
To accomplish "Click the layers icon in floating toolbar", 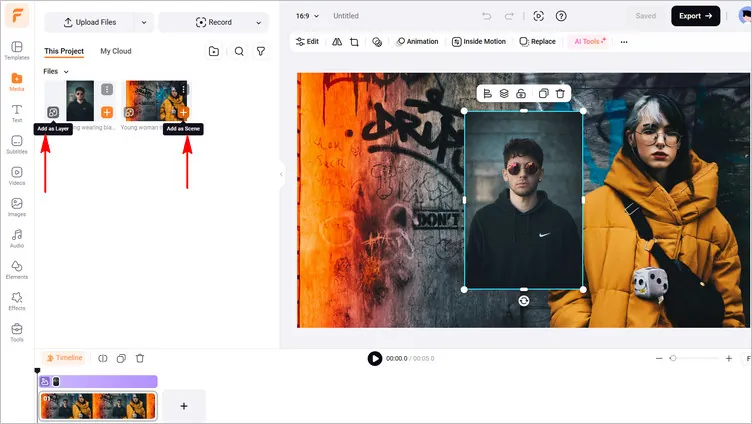I will [x=504, y=94].
